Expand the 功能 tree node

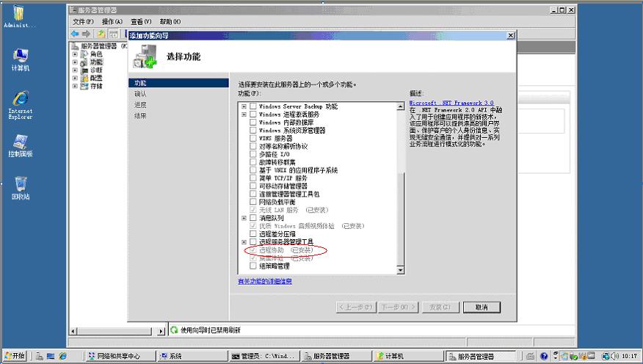click(x=75, y=62)
